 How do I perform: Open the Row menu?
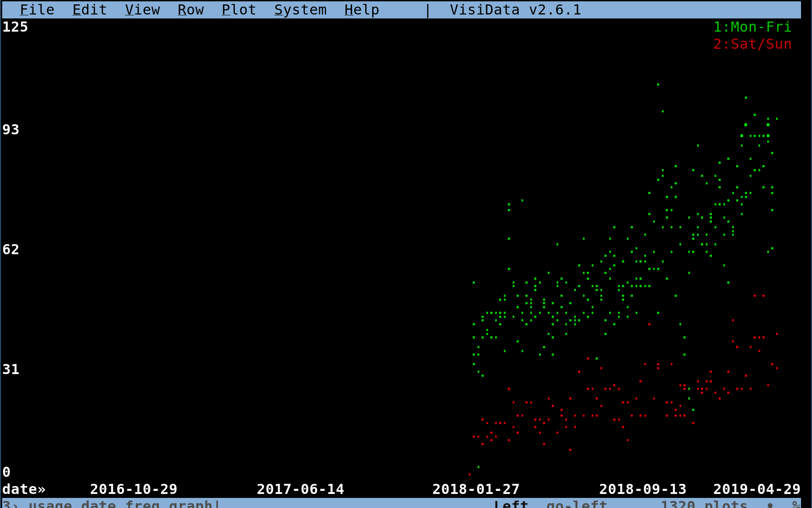(191, 10)
